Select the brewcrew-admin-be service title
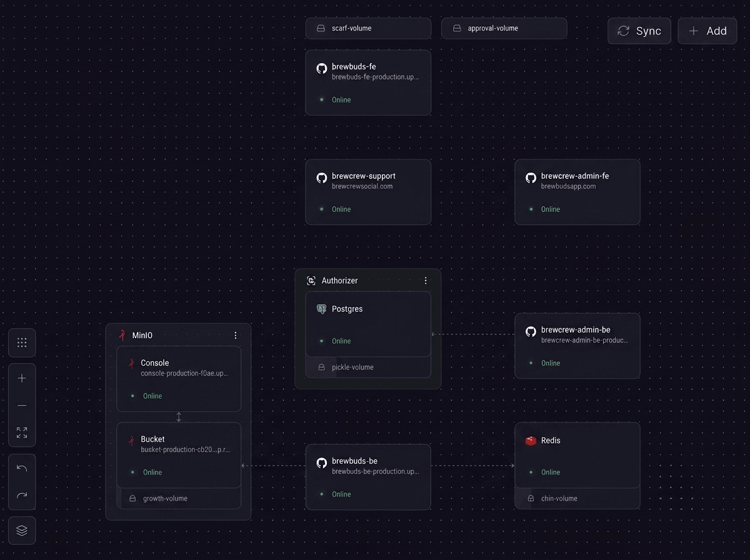The width and height of the screenshot is (750, 560). 576,329
